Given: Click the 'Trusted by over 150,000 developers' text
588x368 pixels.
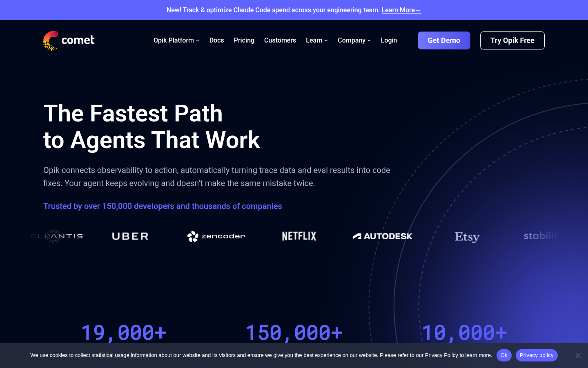Looking at the screenshot, I should coord(163,206).
